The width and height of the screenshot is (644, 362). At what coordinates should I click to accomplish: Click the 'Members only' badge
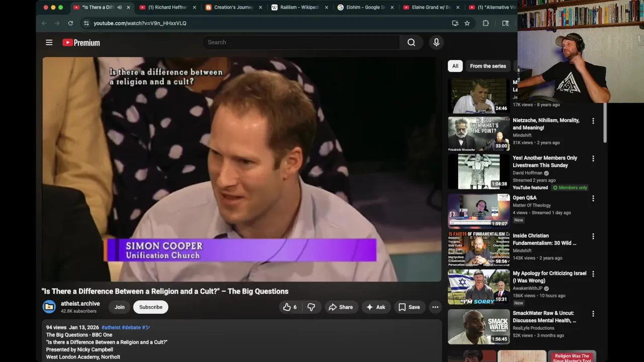tap(570, 188)
